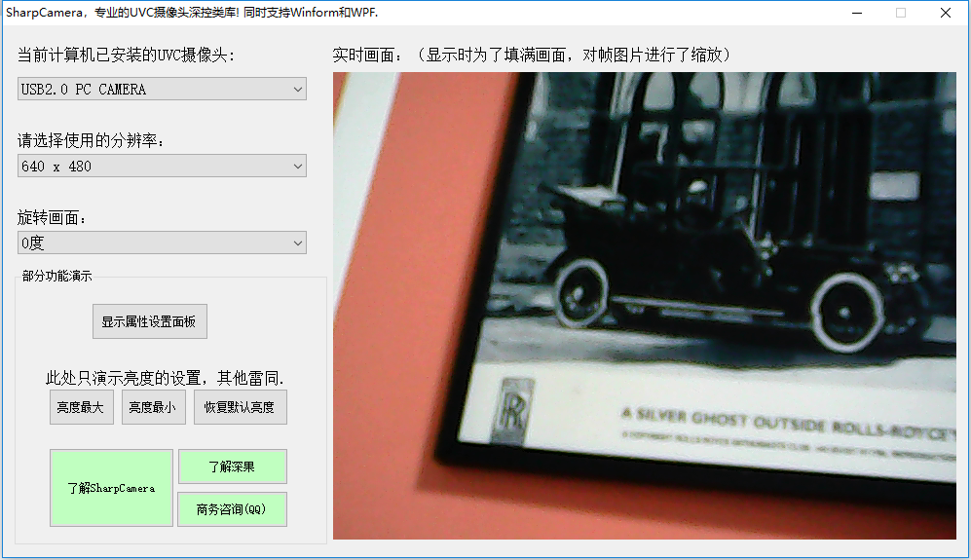The height and width of the screenshot is (560, 971).
Task: Click the 恢复默认亮度 button
Action: (241, 407)
